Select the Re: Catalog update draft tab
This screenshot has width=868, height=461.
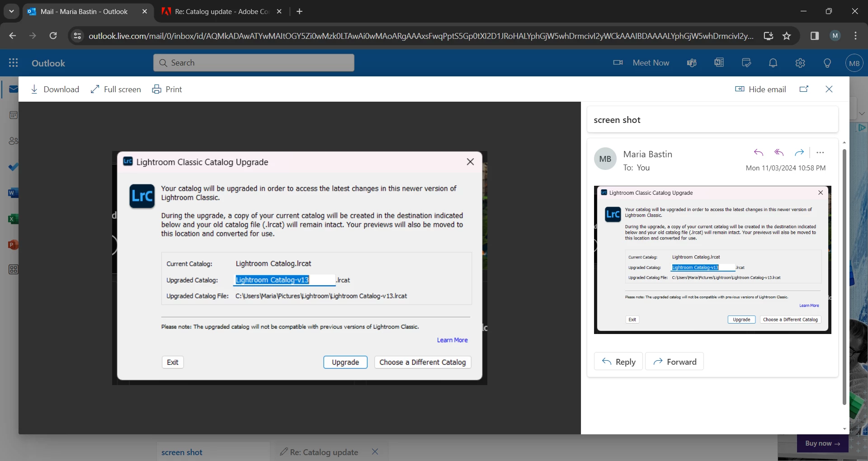[324, 452]
